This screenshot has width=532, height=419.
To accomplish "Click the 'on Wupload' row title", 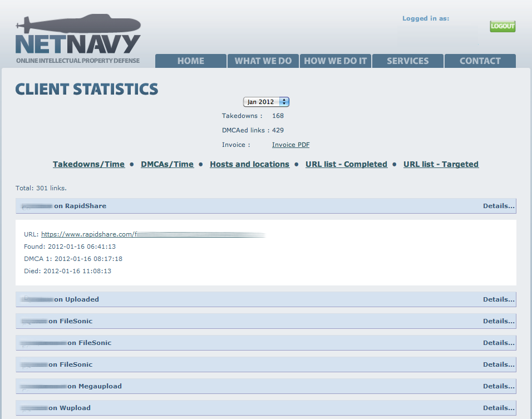I will pyautogui.click(x=70, y=408).
